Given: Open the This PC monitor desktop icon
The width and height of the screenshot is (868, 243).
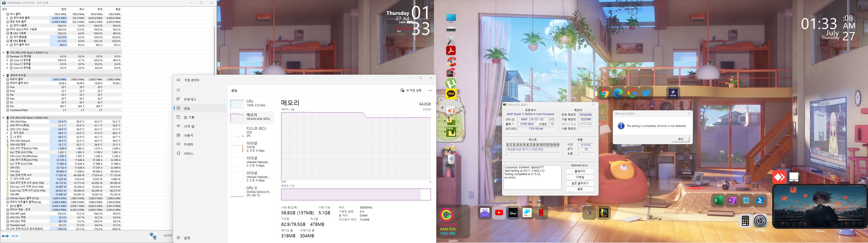Looking at the screenshot, I should 451,18.
